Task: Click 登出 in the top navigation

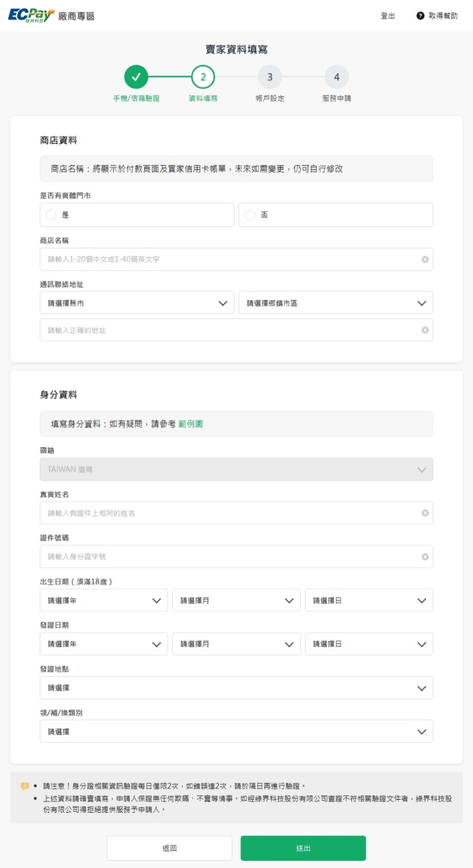Action: click(388, 16)
